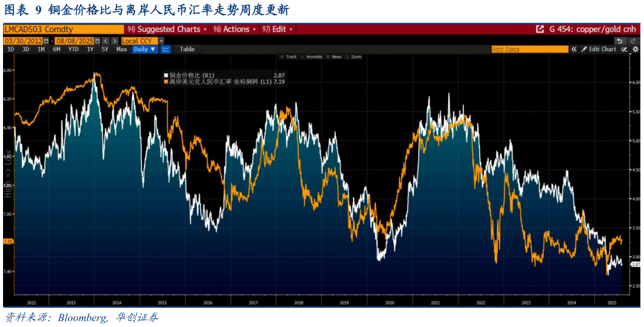
Task: Expand the Suggested Charts dropdown
Action: click(167, 29)
